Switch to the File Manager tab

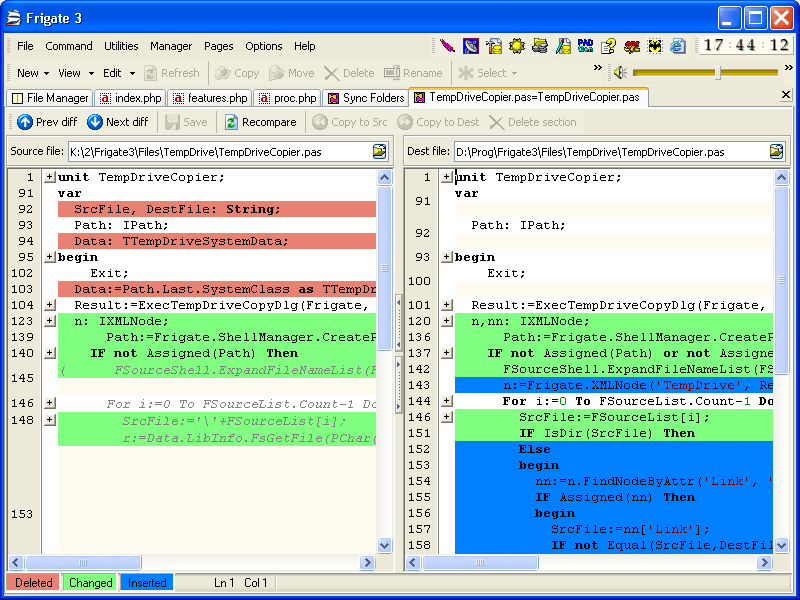point(50,98)
